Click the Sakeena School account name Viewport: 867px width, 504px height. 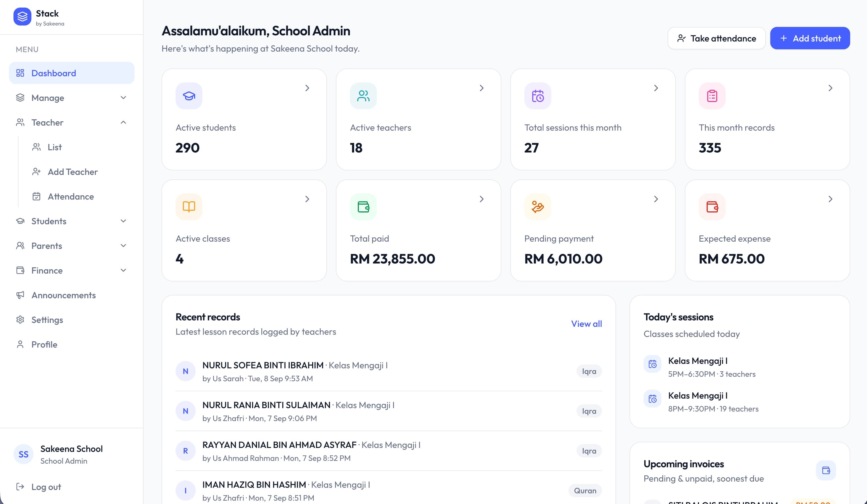[x=72, y=449]
